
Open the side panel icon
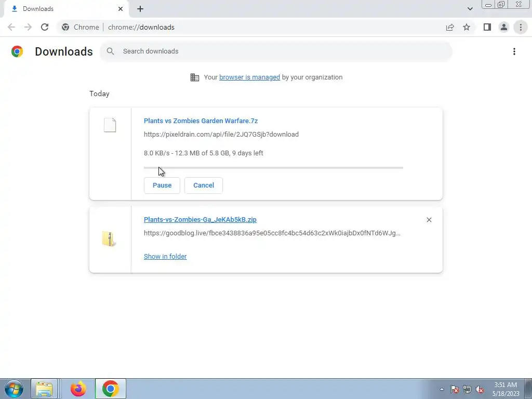487,27
